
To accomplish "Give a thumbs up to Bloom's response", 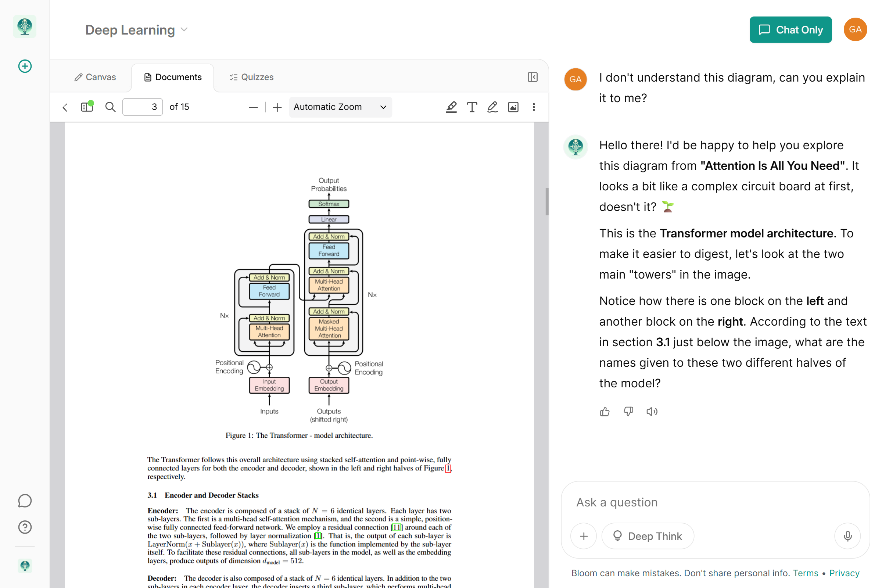I will coord(605,411).
